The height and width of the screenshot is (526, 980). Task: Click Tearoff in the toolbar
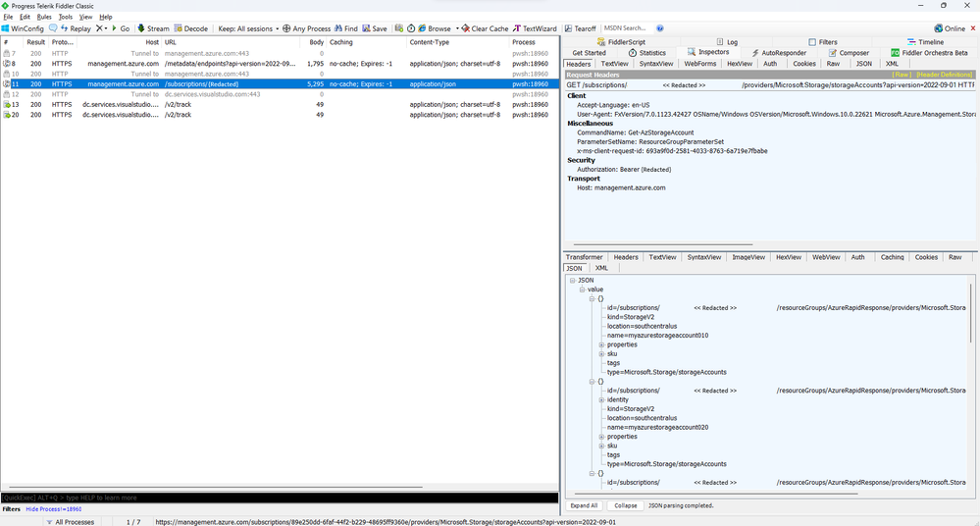(581, 28)
